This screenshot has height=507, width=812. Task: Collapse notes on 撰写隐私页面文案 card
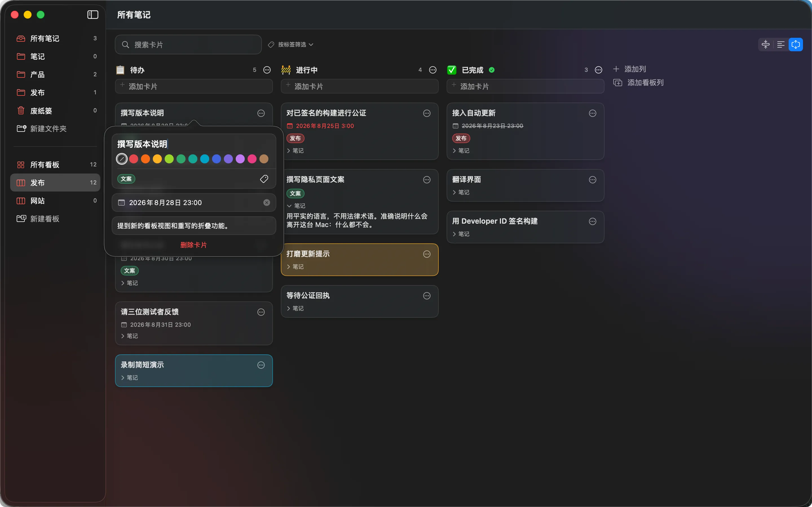(x=296, y=206)
